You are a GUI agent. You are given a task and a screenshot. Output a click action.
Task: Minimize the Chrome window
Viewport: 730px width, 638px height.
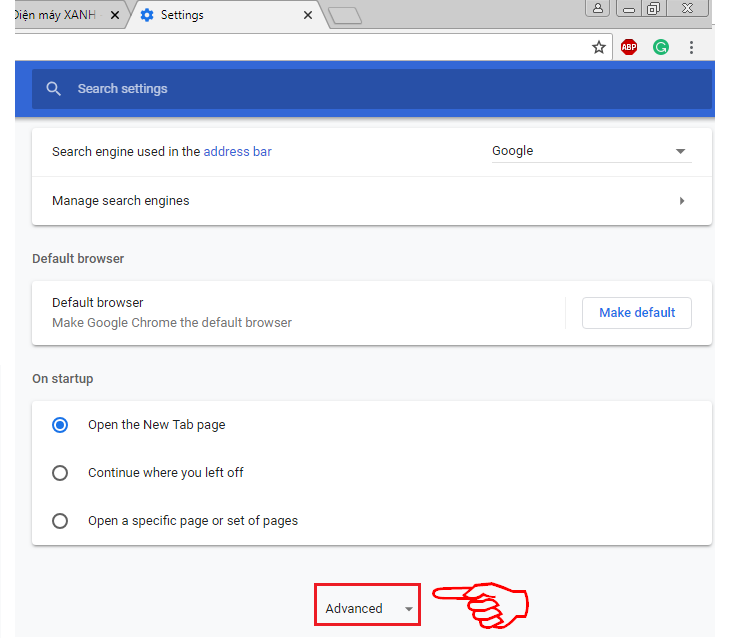tap(629, 8)
